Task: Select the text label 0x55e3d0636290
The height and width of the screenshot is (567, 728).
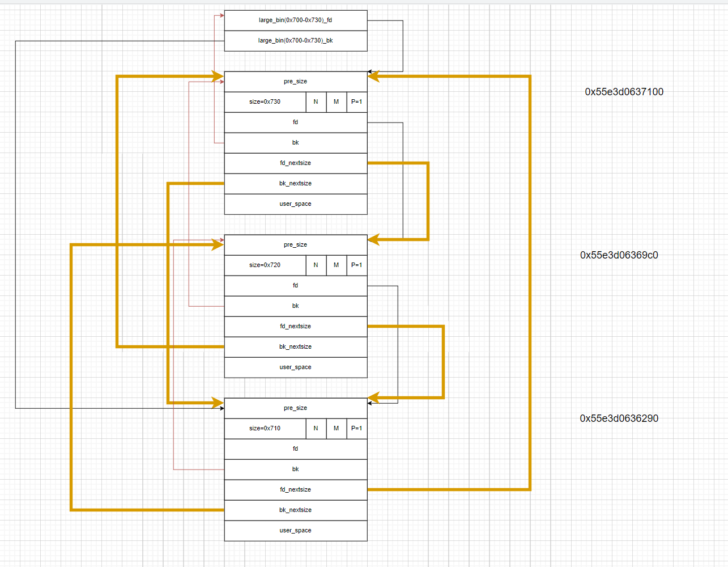Action: click(x=619, y=418)
